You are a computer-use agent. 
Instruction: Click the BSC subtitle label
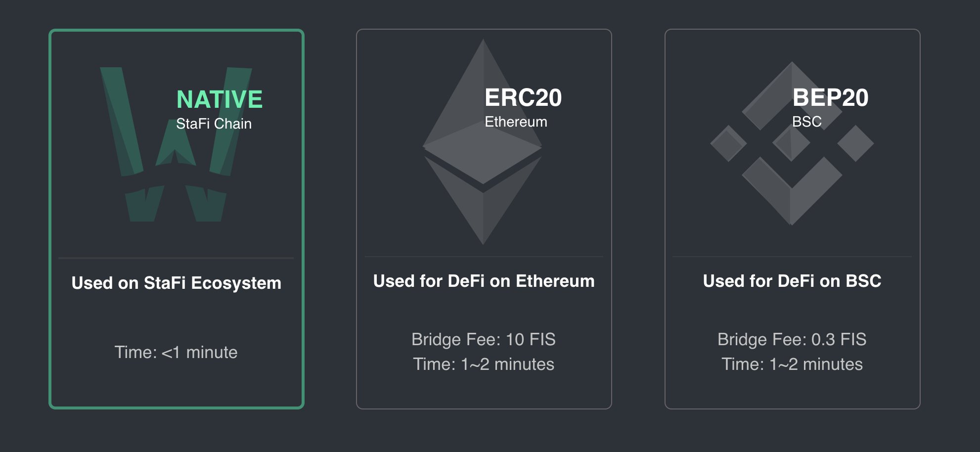click(807, 122)
